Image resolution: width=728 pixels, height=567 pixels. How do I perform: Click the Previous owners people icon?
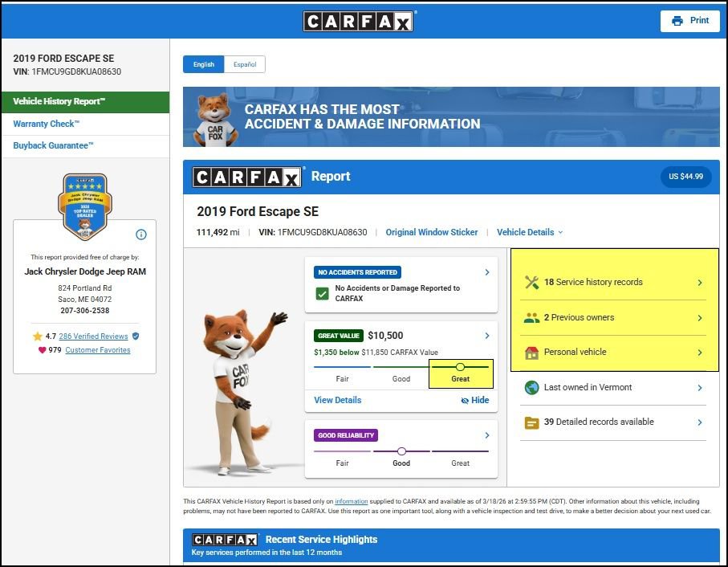point(531,317)
